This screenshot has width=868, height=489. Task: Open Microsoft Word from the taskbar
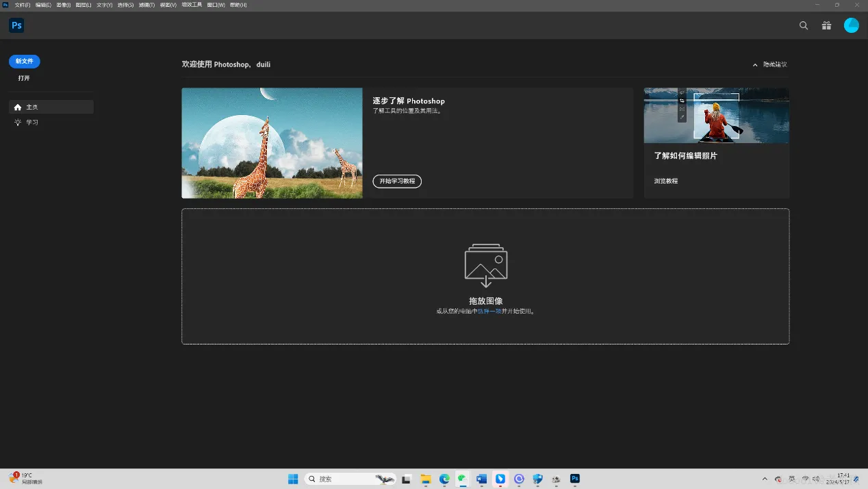[481, 479]
